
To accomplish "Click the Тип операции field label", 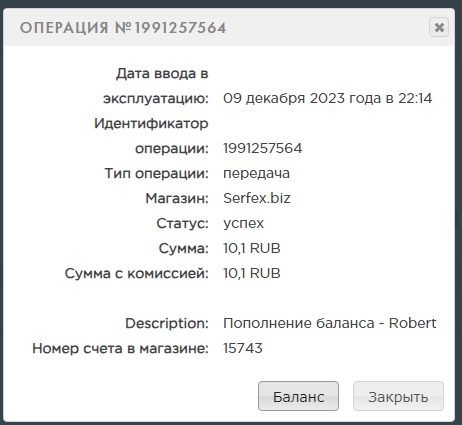I will [x=157, y=173].
